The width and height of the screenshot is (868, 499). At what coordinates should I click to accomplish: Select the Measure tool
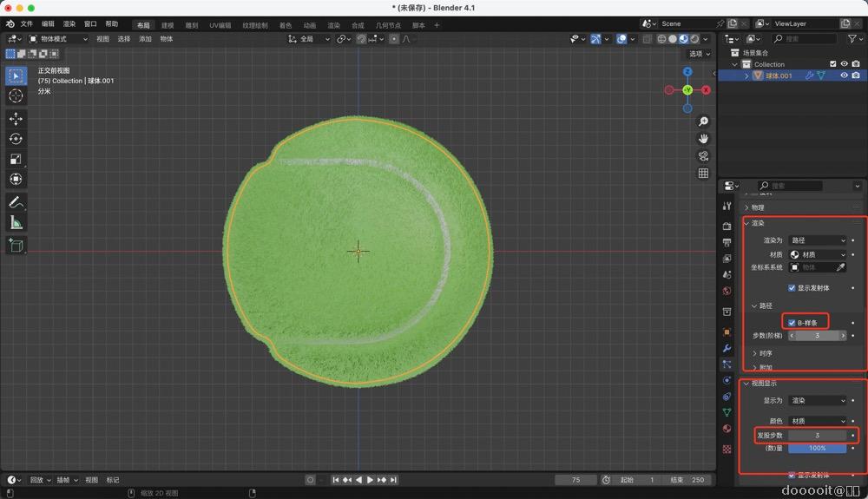pos(16,223)
